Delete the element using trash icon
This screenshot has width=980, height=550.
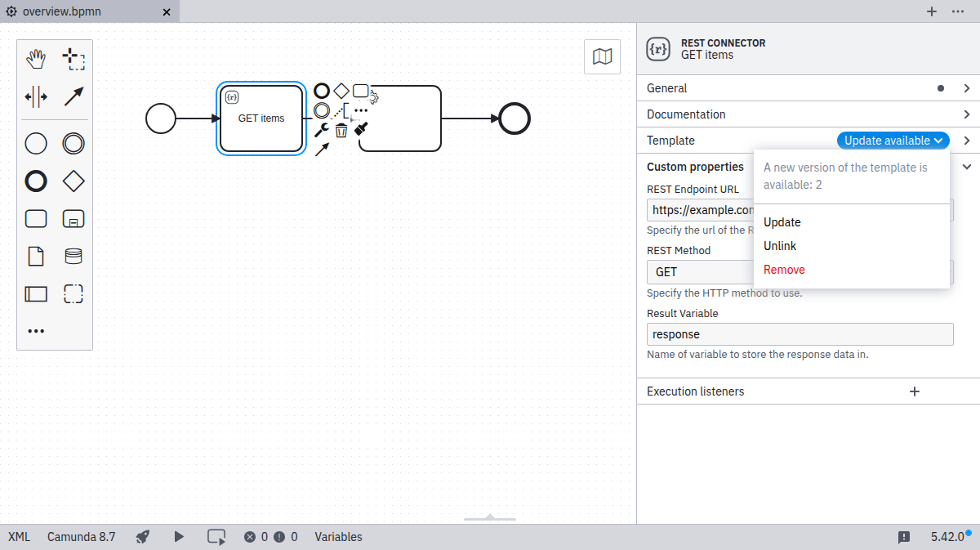click(341, 130)
